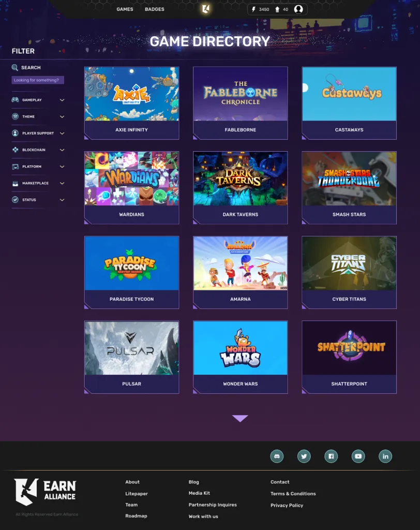Click the Status checkmark icon

click(15, 200)
